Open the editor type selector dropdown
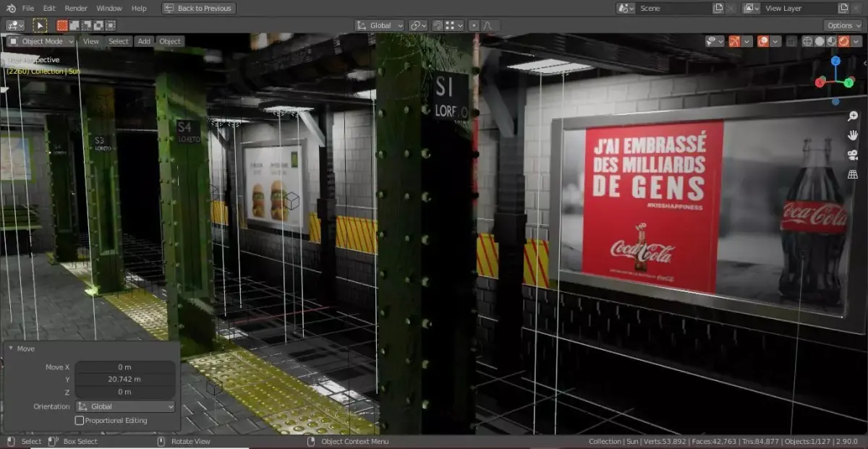 pos(15,25)
